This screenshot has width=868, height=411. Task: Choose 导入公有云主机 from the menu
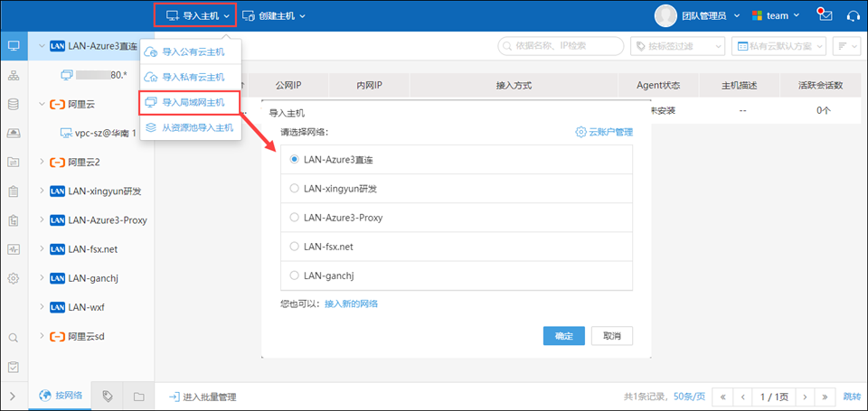[x=193, y=51]
